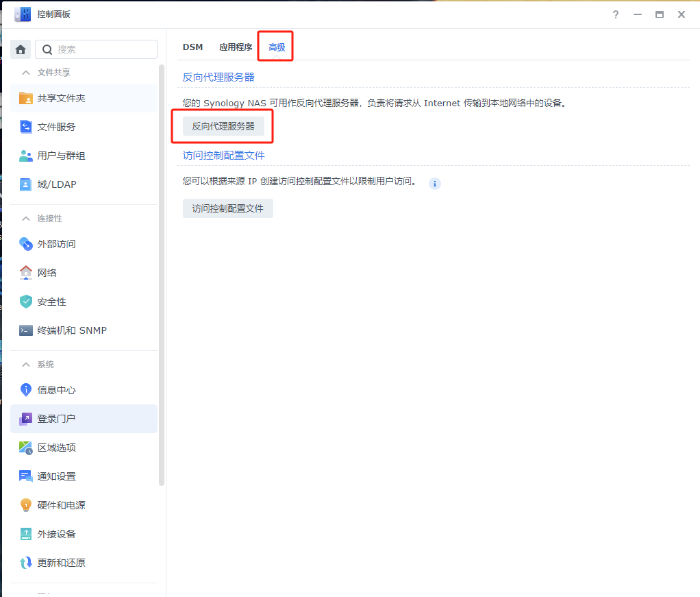Click the 反向代理服务器 section heading

[x=218, y=77]
